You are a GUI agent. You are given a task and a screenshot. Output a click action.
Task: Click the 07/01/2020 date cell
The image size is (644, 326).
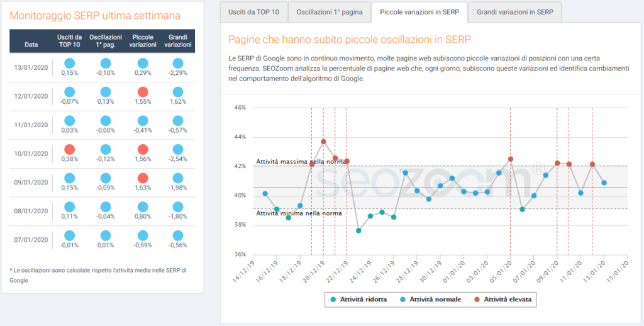[x=31, y=240]
